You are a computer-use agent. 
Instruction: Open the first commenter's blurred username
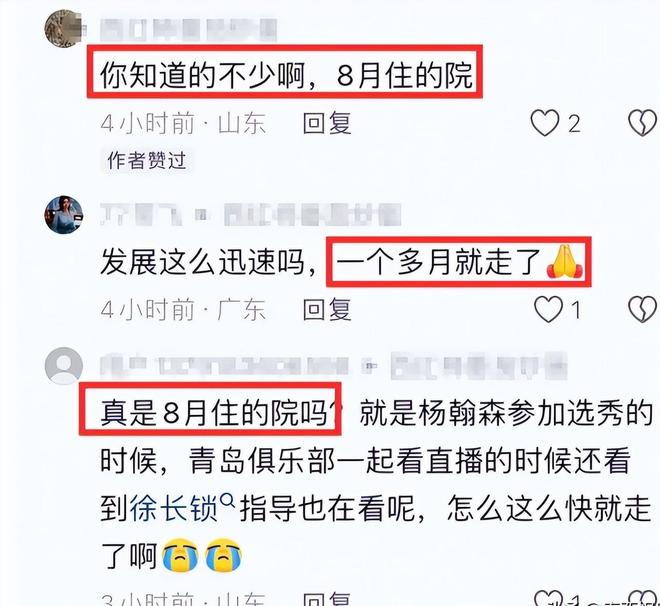tap(189, 29)
